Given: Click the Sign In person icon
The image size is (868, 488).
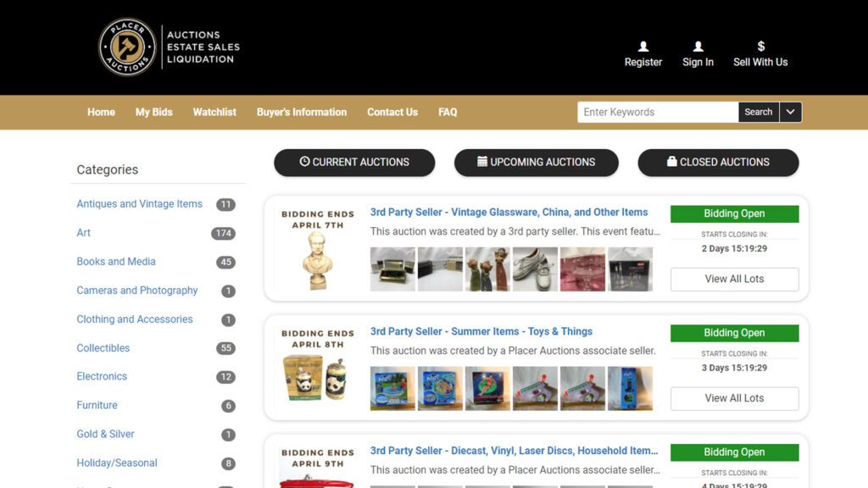Looking at the screenshot, I should [x=698, y=47].
